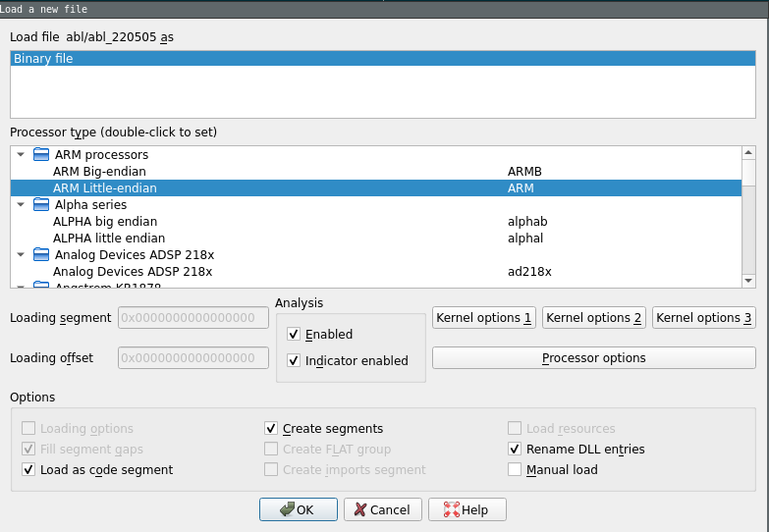Disable the Analysis Enabled checkbox
Image resolution: width=769 pixels, height=532 pixels.
tap(294, 335)
